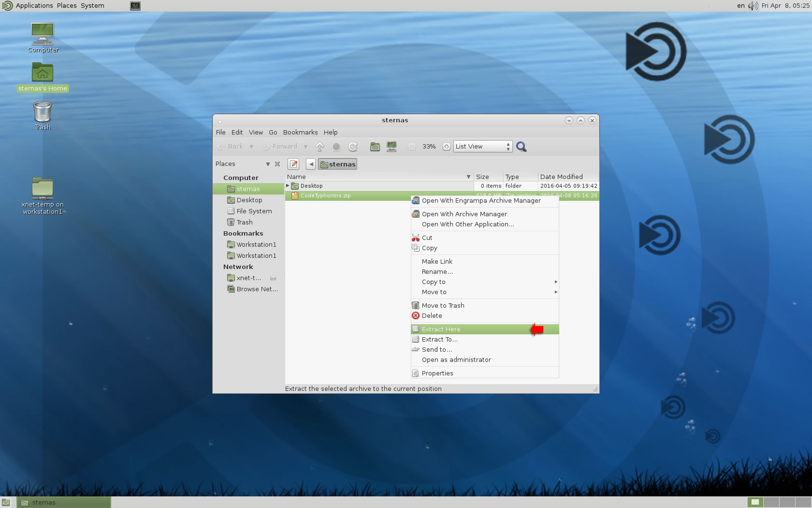Click the path bar left scroll arrow
Viewport: 812px width, 508px height.
tap(311, 164)
